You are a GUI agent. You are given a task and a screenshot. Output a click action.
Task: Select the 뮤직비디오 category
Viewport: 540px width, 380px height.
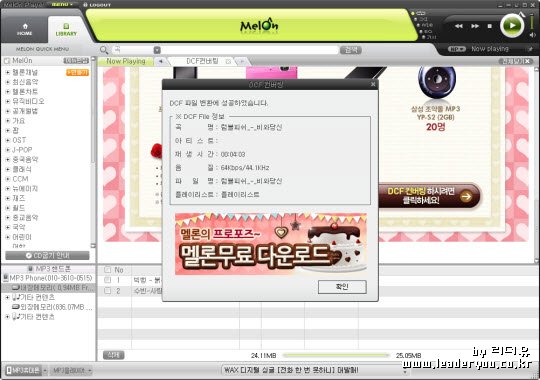point(28,101)
